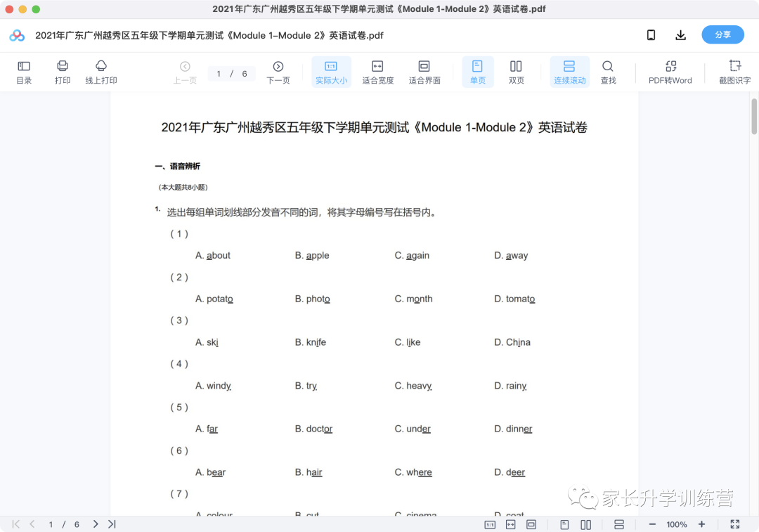The height and width of the screenshot is (532, 759).
Task: Switch to 双页 double page mode
Action: tap(516, 72)
